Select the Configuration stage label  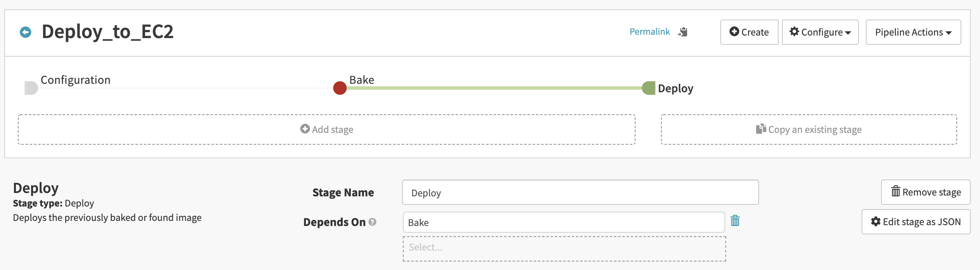pyautogui.click(x=75, y=80)
